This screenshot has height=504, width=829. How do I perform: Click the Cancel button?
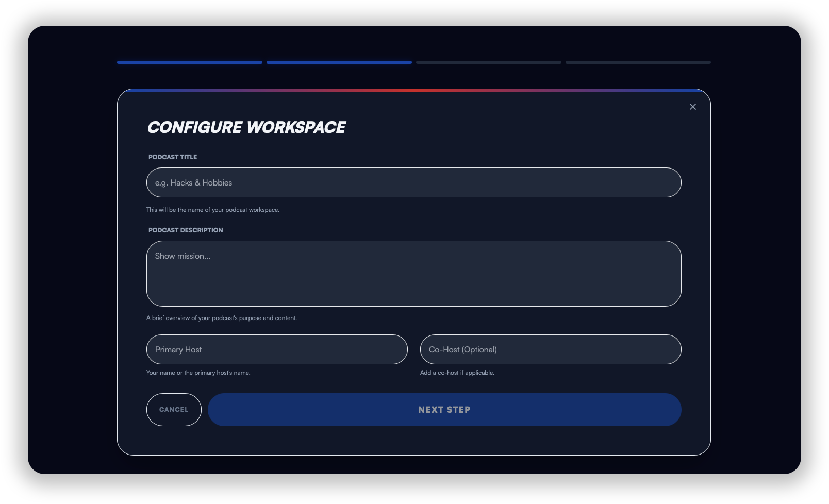(x=174, y=409)
